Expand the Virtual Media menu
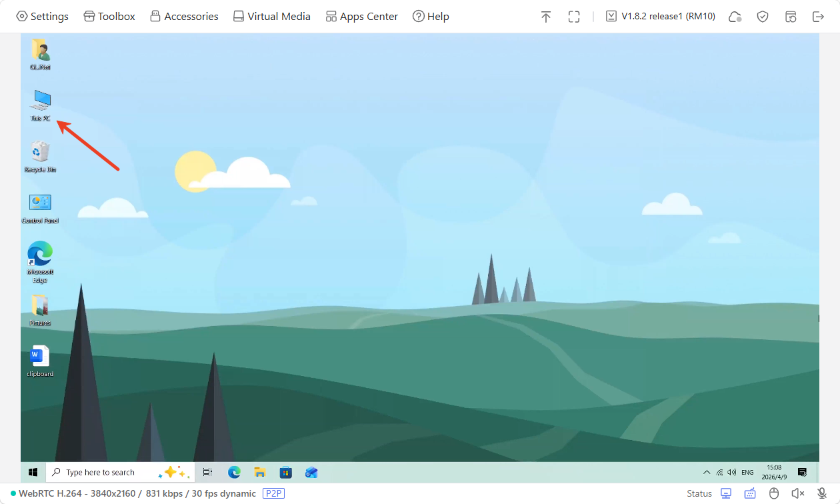The image size is (840, 504). pyautogui.click(x=271, y=17)
